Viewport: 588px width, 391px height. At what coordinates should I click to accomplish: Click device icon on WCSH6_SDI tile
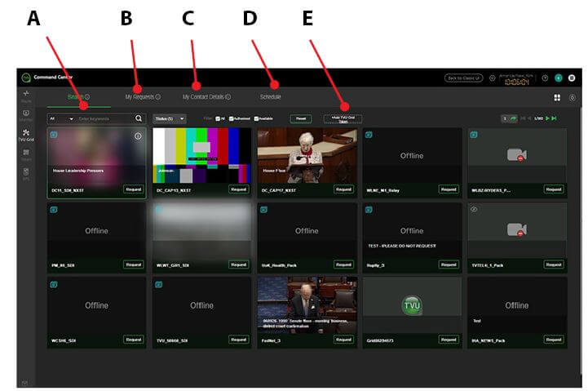(x=54, y=284)
